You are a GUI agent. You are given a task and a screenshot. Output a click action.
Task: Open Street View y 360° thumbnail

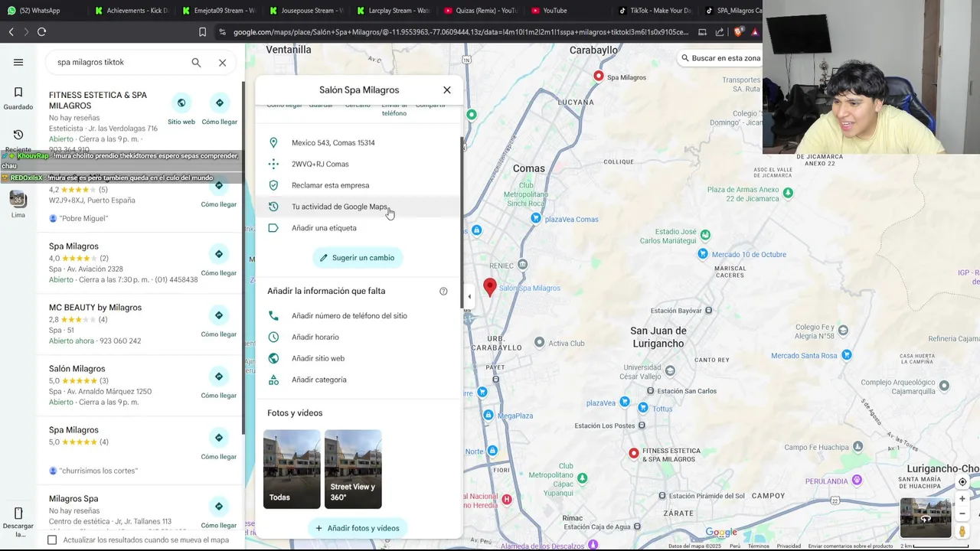tap(353, 469)
